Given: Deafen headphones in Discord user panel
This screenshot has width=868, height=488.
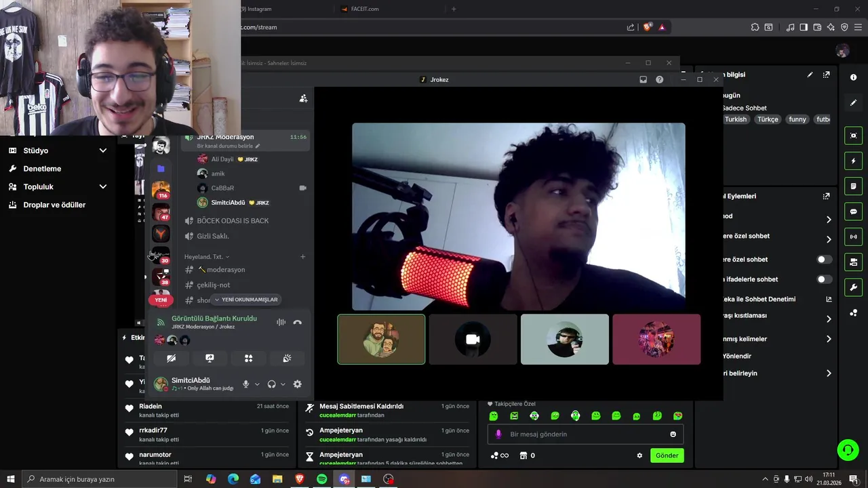Looking at the screenshot, I should click(272, 384).
